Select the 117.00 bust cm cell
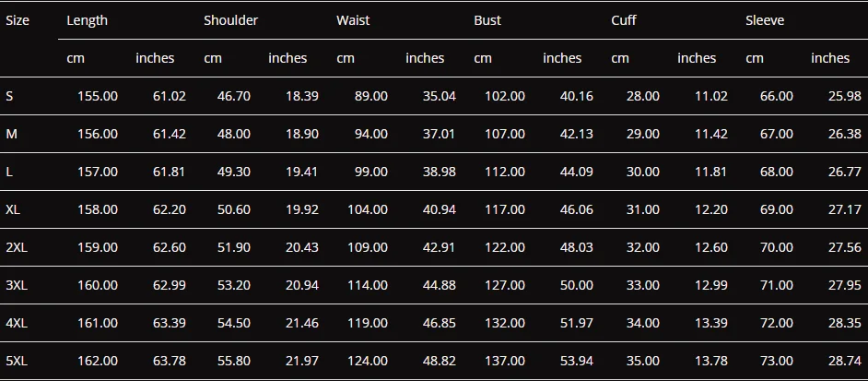 pos(505,209)
